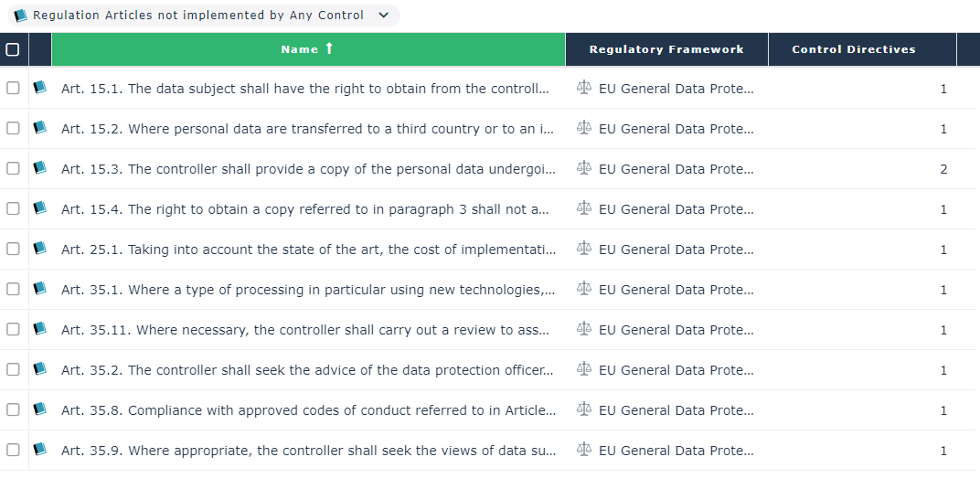Click the book icon for Art. 15.4
Viewport: 980px width, 478px height.
click(x=39, y=208)
